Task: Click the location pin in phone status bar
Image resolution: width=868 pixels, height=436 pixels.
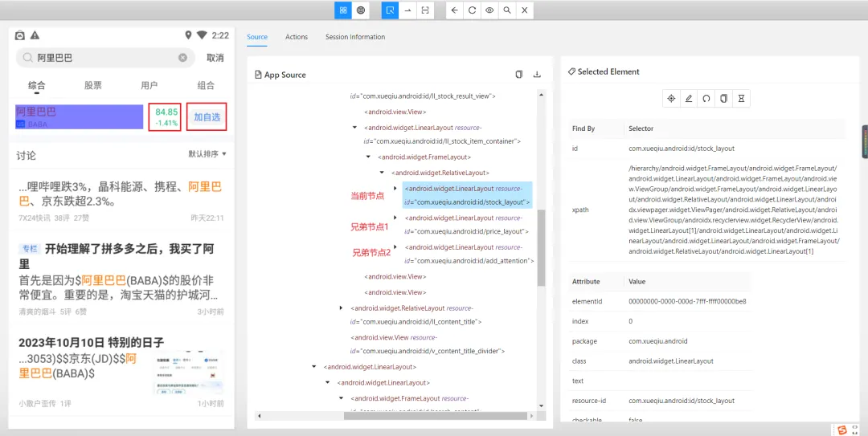Action: pos(188,35)
